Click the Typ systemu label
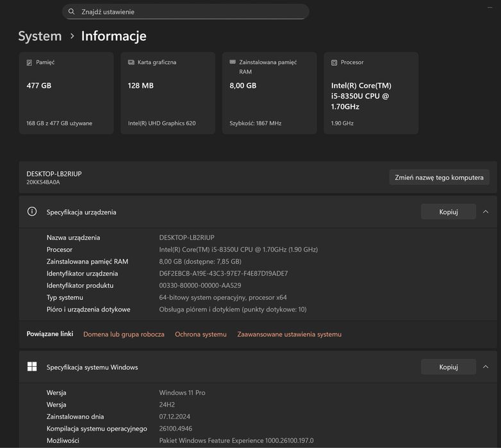Screen dimensions: 501x448 click(x=65, y=298)
